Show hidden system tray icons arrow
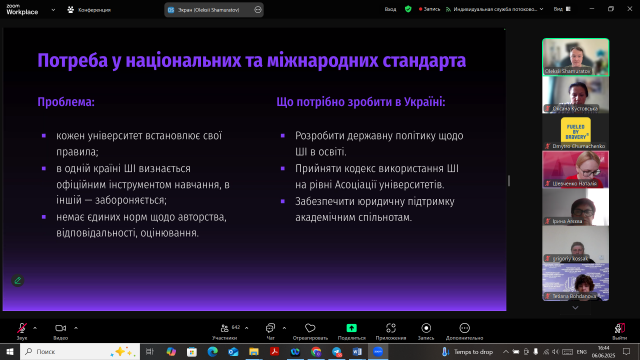This screenshot has width=640, height=360. [506, 351]
